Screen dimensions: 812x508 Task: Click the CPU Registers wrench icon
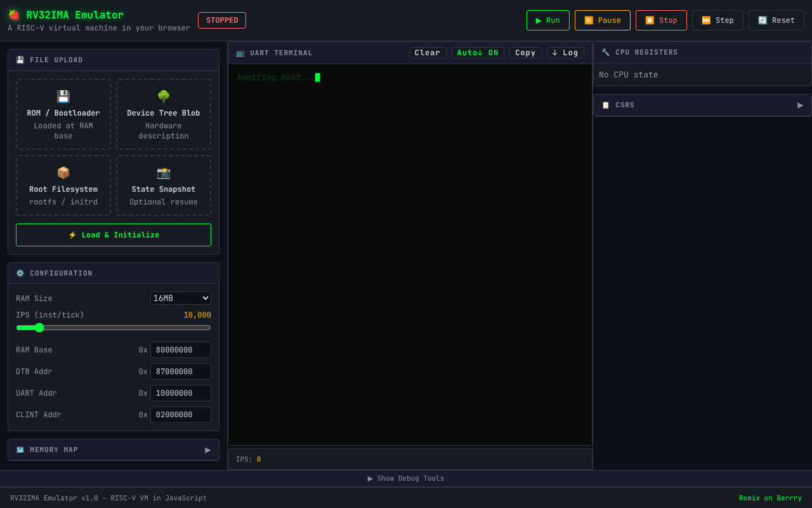point(606,52)
